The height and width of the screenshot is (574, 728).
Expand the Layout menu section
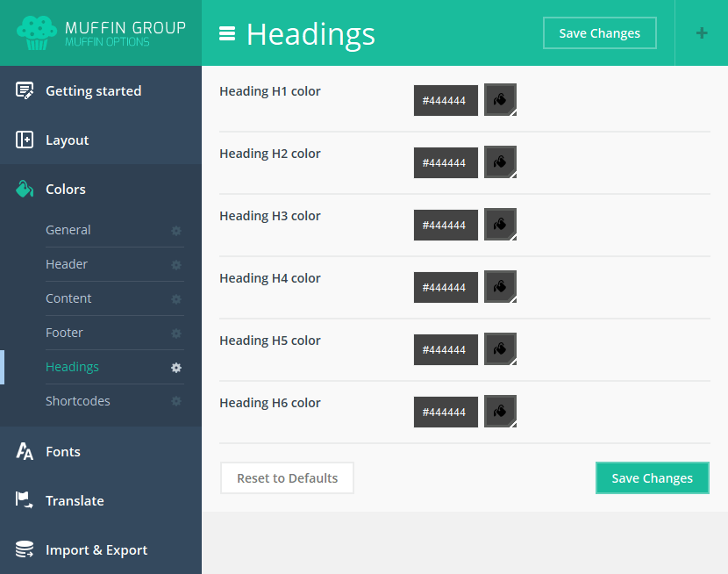[68, 140]
